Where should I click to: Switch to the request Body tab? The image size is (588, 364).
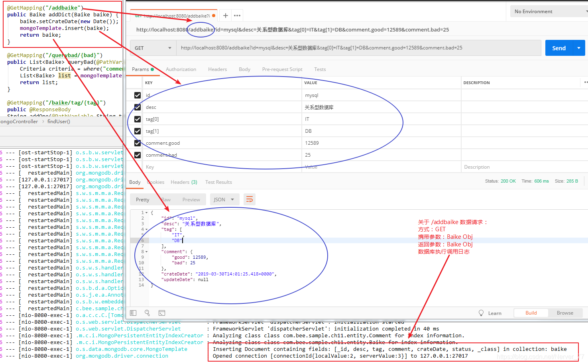pyautogui.click(x=244, y=69)
